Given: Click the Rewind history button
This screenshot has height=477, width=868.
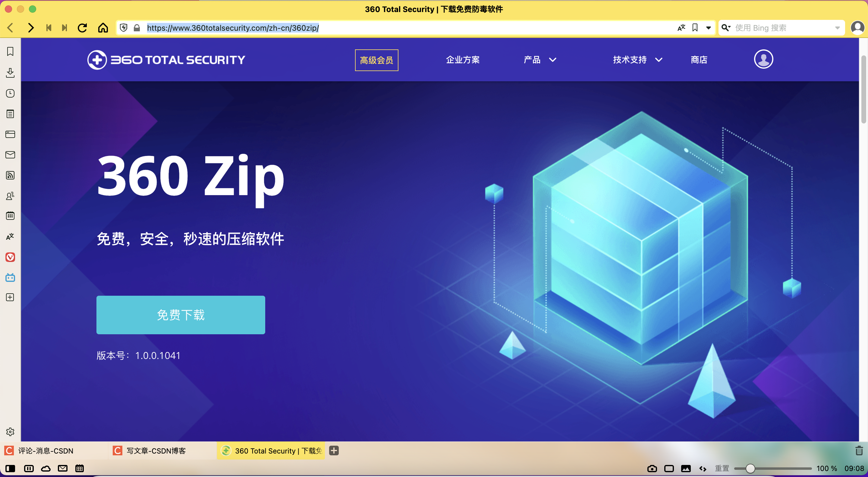Looking at the screenshot, I should click(x=49, y=28).
